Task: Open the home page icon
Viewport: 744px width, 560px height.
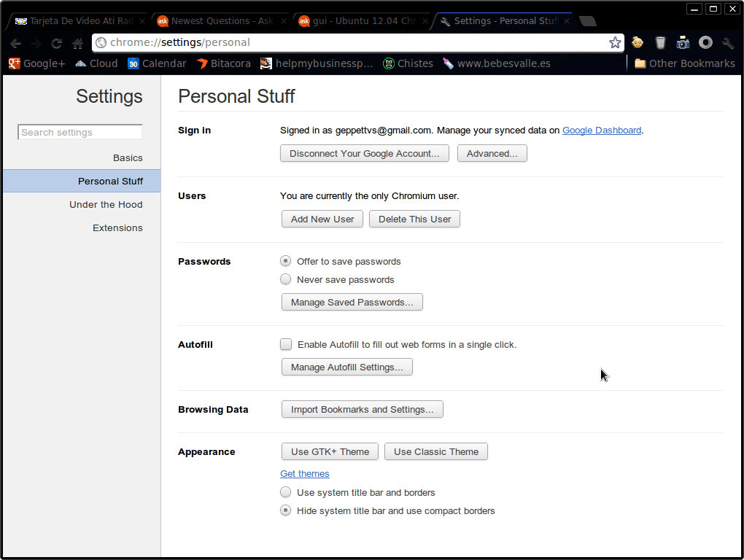Action: point(78,44)
